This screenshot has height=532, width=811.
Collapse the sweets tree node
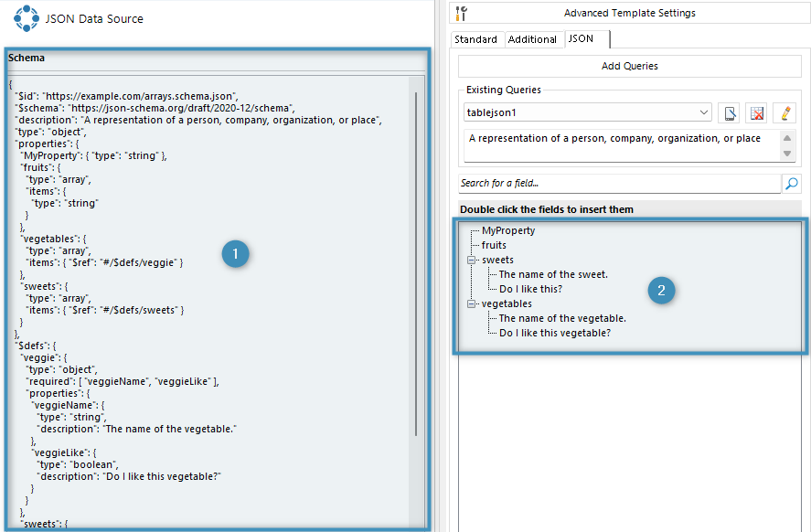click(x=472, y=260)
